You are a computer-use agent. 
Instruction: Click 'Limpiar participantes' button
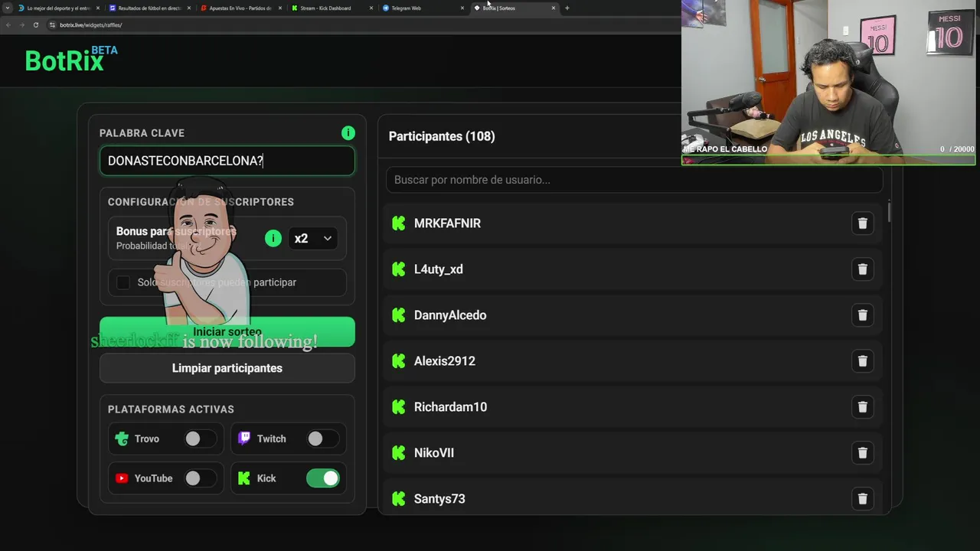[227, 368]
